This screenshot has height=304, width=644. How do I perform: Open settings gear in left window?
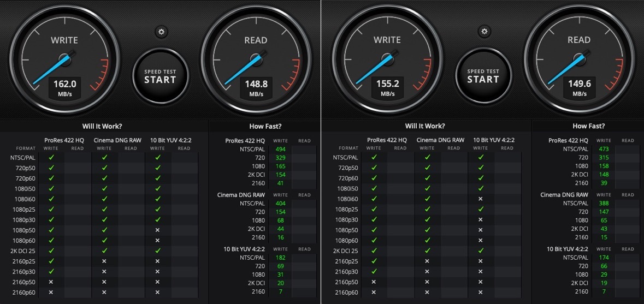tap(161, 32)
